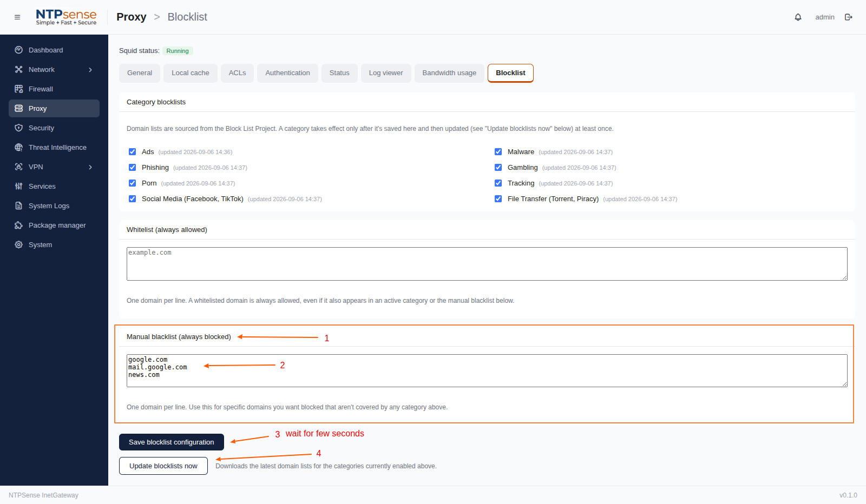This screenshot has height=504, width=866.
Task: Open the Local cache tab
Action: point(191,73)
